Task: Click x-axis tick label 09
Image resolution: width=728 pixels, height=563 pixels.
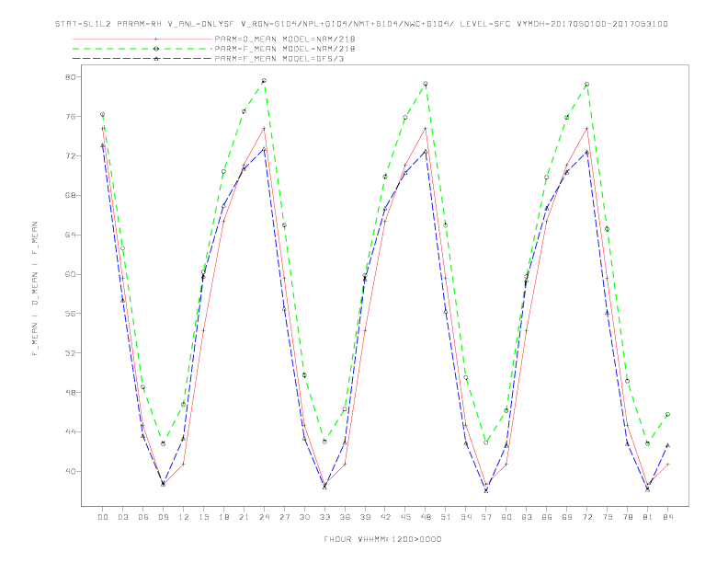Action: pos(164,517)
